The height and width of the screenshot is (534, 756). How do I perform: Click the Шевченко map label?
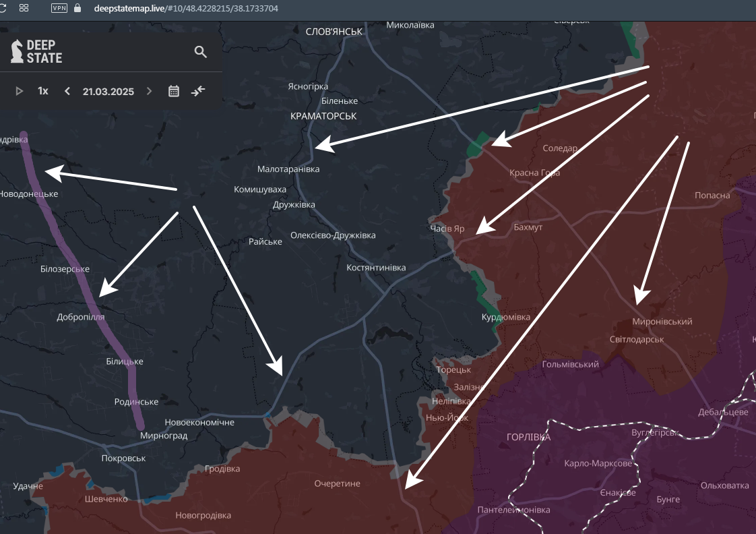point(106,499)
